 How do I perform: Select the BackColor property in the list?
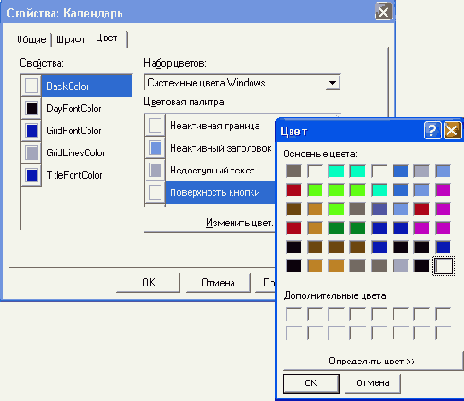pos(76,86)
